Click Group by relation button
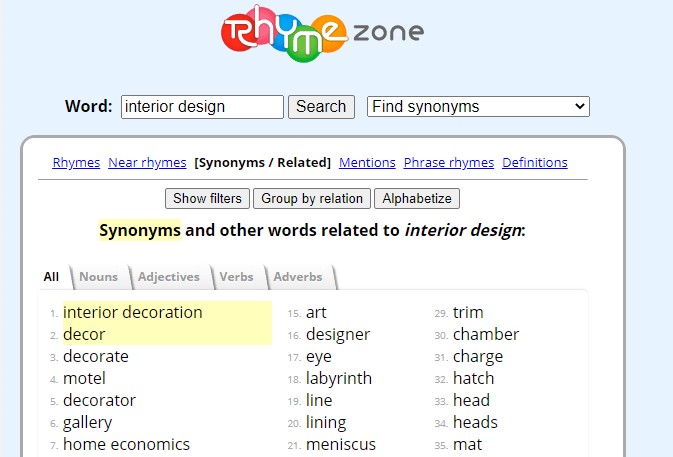 [312, 199]
